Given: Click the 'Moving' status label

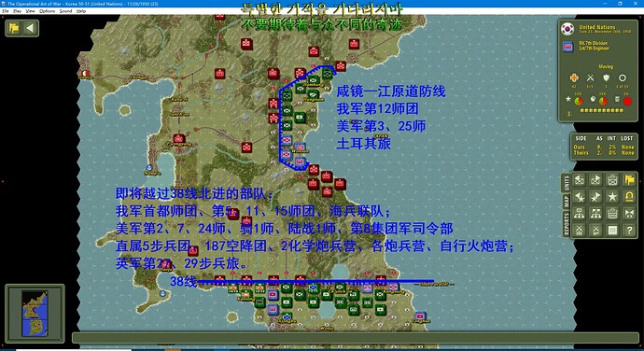Looking at the screenshot, I should click(x=606, y=66).
